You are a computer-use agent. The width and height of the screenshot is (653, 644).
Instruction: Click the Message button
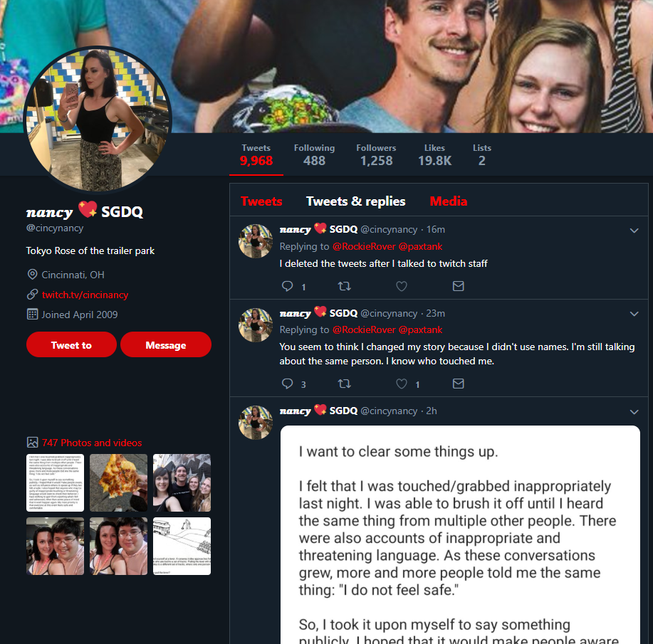coord(166,344)
